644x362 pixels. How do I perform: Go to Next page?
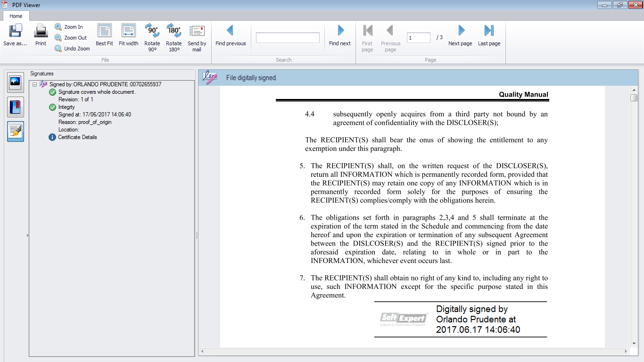click(460, 35)
